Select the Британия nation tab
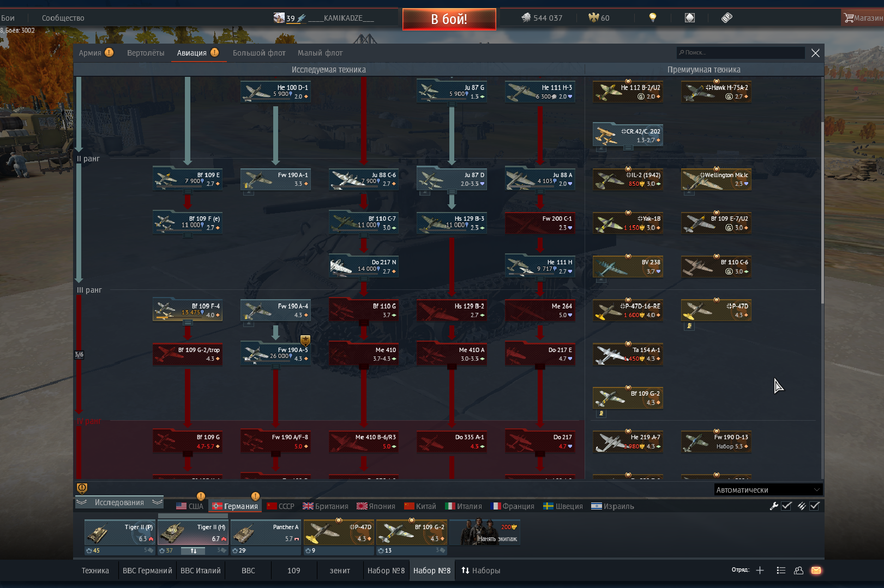Screen dimensions: 884x588 326,506
